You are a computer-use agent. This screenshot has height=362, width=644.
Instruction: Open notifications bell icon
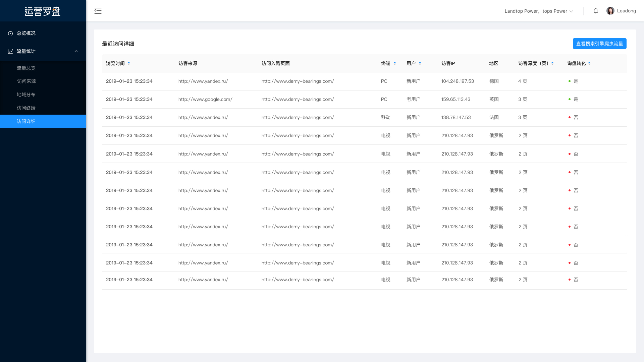coord(596,11)
